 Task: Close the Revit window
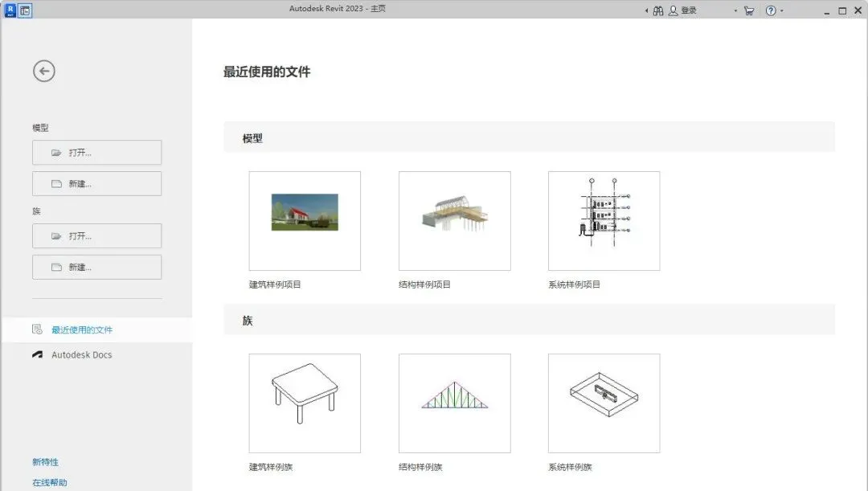point(858,10)
